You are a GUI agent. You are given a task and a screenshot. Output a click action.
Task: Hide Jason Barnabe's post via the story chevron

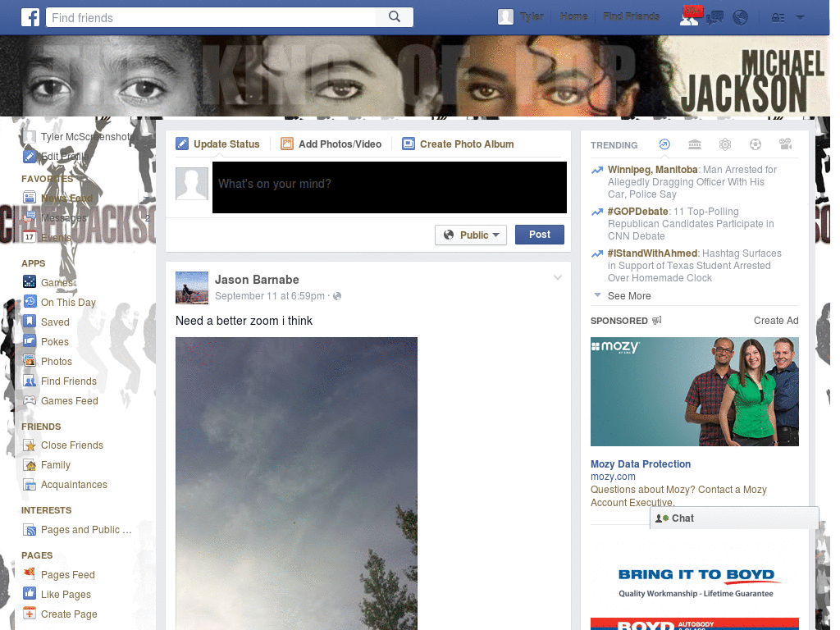pos(558,277)
